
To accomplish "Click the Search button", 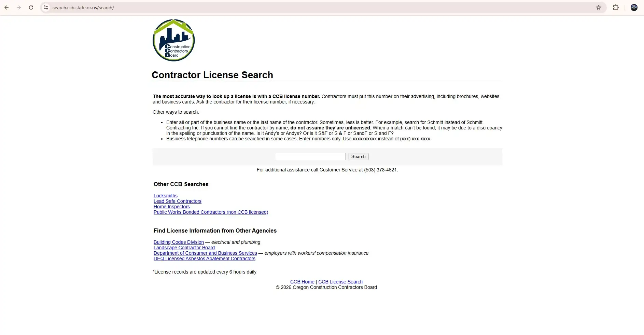I will click(x=358, y=156).
